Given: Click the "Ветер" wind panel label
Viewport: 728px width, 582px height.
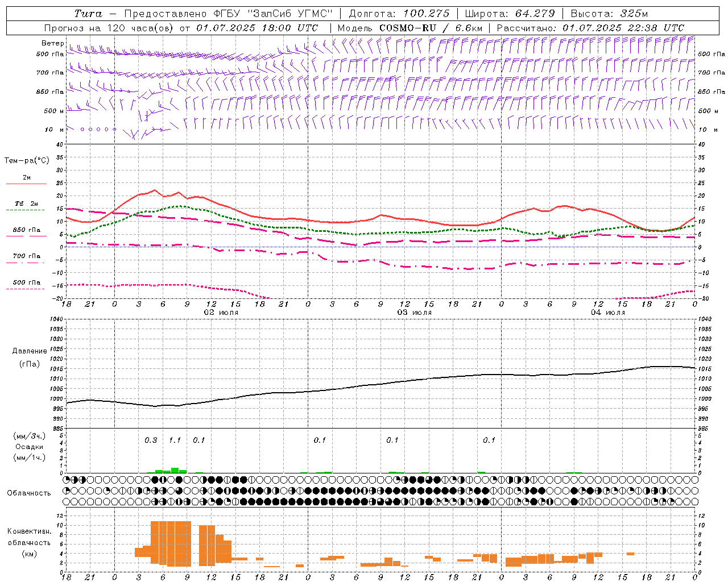Looking at the screenshot, I should (52, 43).
